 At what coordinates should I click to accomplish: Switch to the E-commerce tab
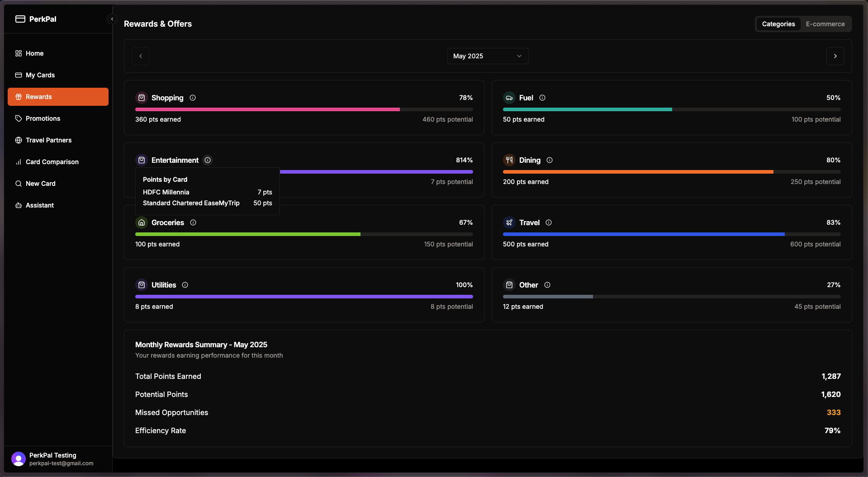pos(825,24)
